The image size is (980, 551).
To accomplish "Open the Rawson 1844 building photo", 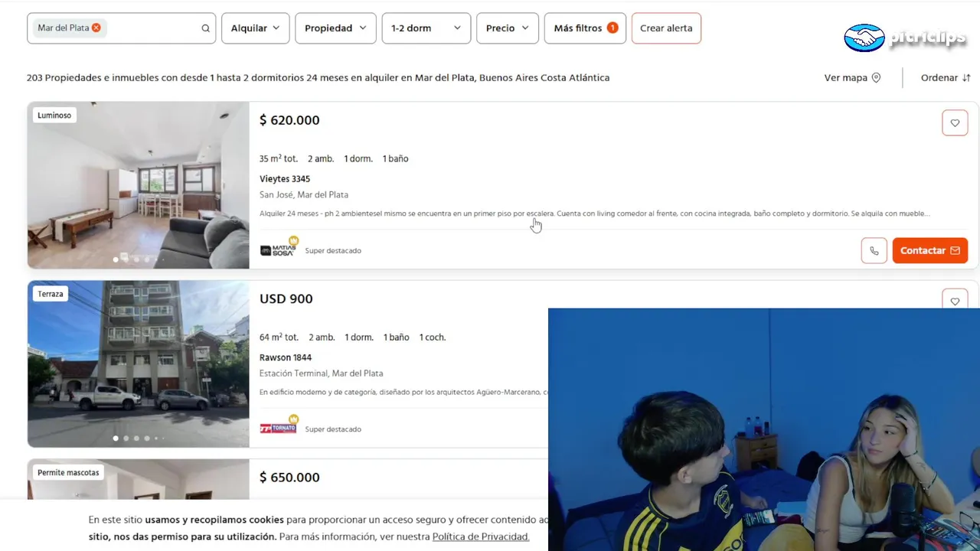I will click(x=139, y=364).
